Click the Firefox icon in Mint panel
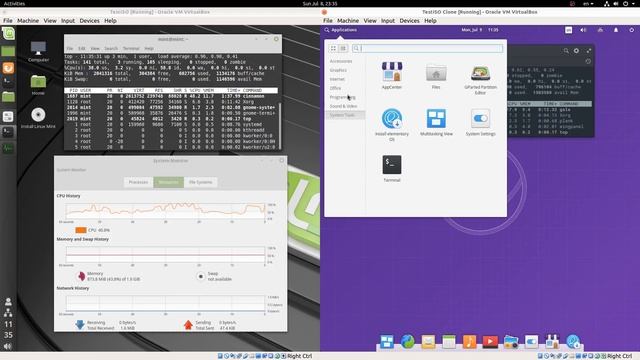This screenshot has height=360, width=640. pyautogui.click(x=8, y=67)
